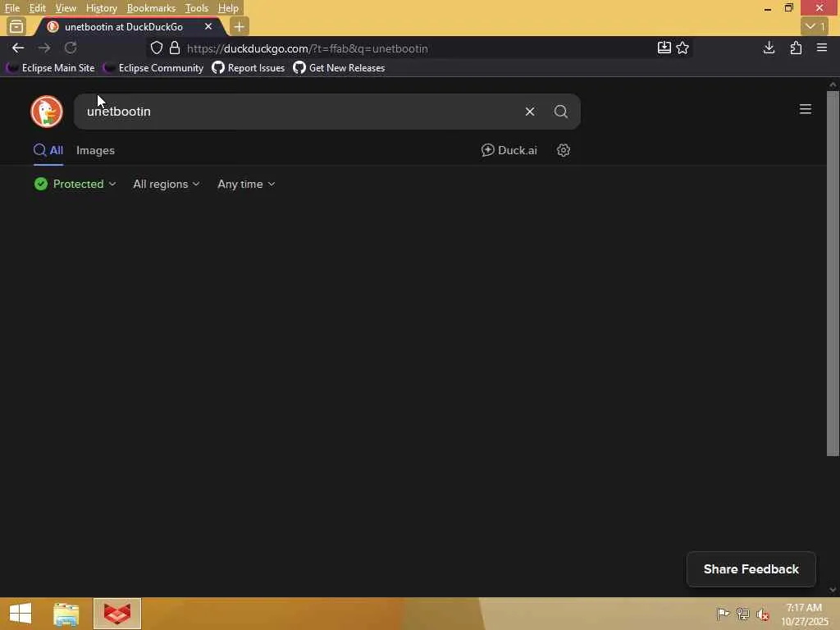Click the vertical page scrollbar
The width and height of the screenshot is (840, 630).
point(833,273)
